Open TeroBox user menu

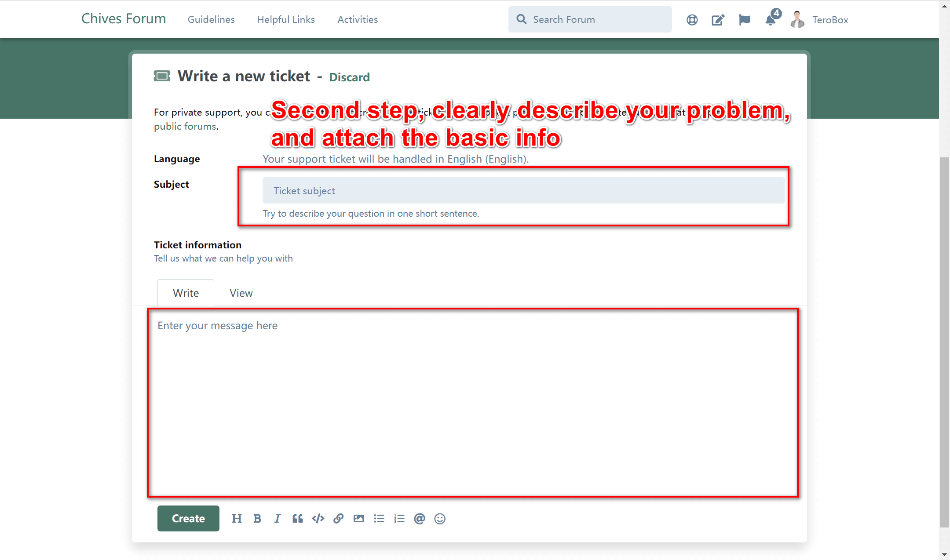tap(829, 20)
